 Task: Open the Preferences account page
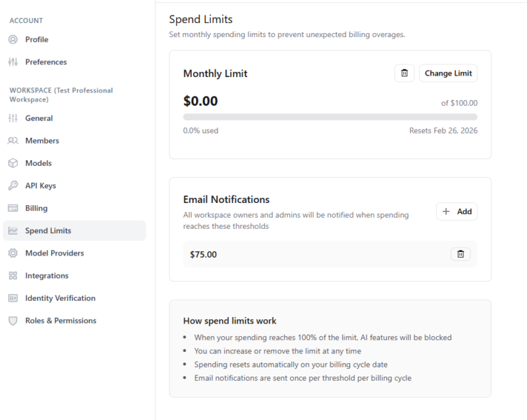click(x=45, y=62)
